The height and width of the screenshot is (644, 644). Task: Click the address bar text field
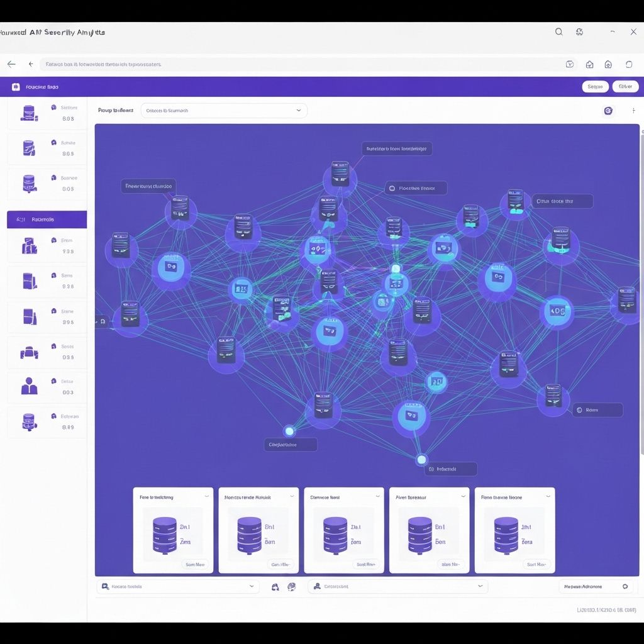[302, 64]
